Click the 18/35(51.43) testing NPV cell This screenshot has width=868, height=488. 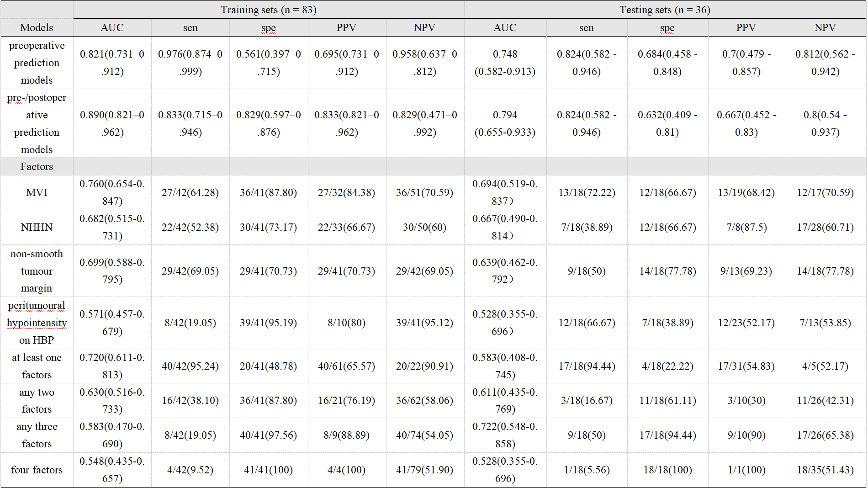825,470
